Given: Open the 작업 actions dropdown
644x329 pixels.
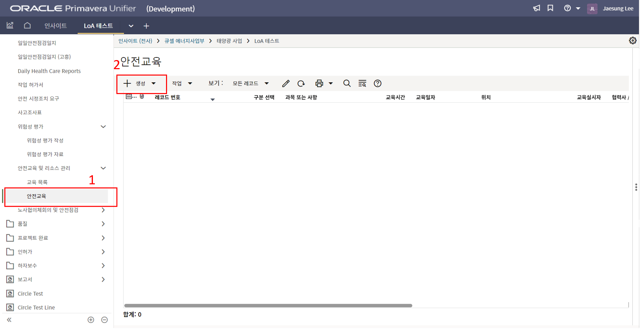Looking at the screenshot, I should (182, 84).
